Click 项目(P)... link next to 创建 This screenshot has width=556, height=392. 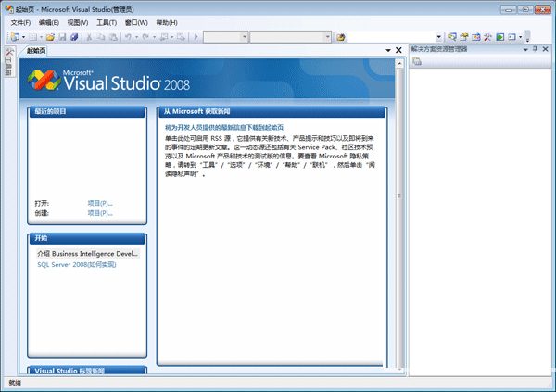(x=100, y=213)
